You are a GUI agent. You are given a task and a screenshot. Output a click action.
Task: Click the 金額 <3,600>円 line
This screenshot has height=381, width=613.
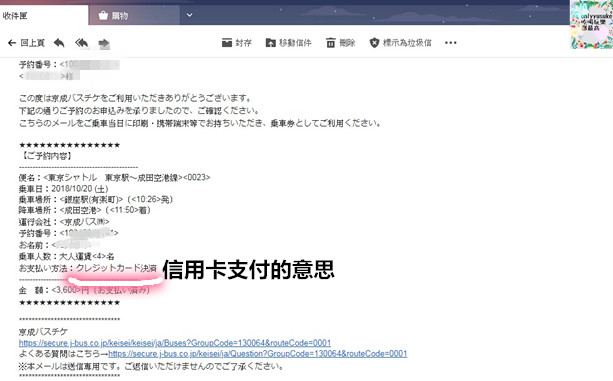84,290
